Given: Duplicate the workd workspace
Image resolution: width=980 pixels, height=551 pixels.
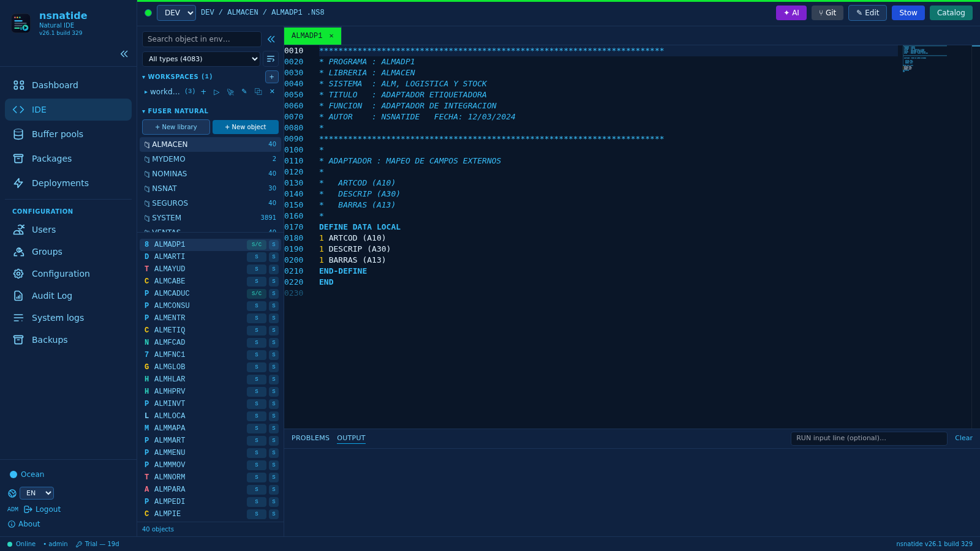Looking at the screenshot, I should [258, 92].
